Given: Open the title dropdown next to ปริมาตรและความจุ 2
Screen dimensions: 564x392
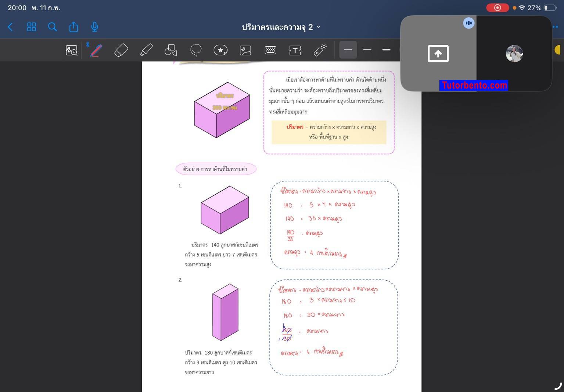Looking at the screenshot, I should [319, 27].
